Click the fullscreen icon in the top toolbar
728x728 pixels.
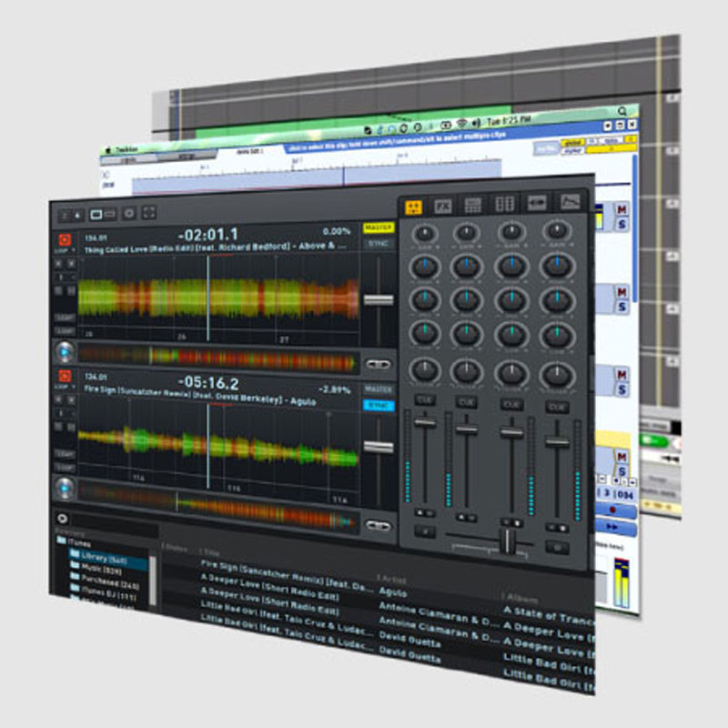click(x=148, y=214)
